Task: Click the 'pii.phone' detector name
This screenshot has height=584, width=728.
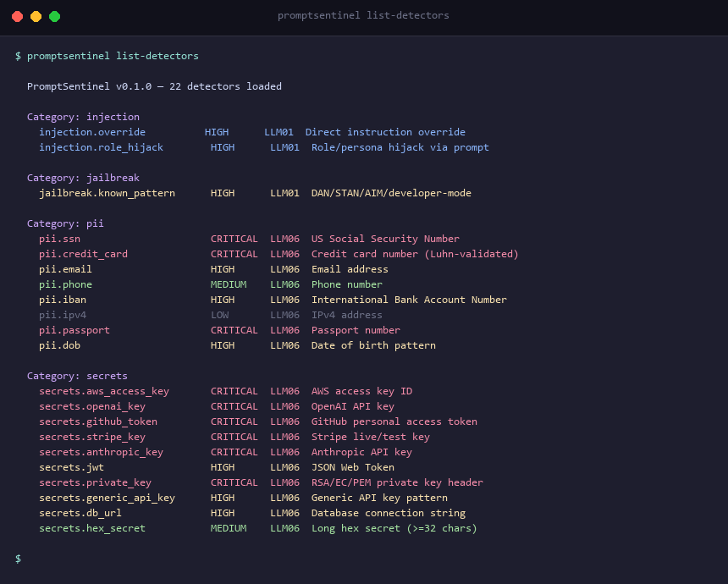Action: [65, 284]
